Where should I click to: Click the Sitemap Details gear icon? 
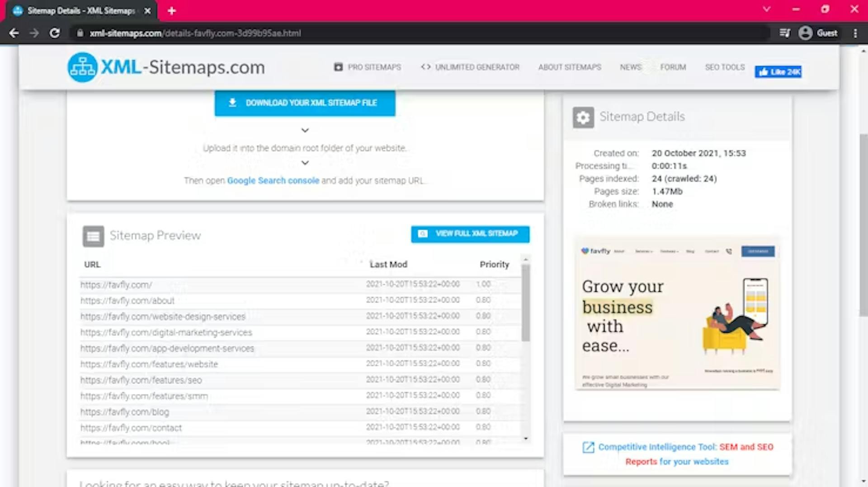click(583, 117)
